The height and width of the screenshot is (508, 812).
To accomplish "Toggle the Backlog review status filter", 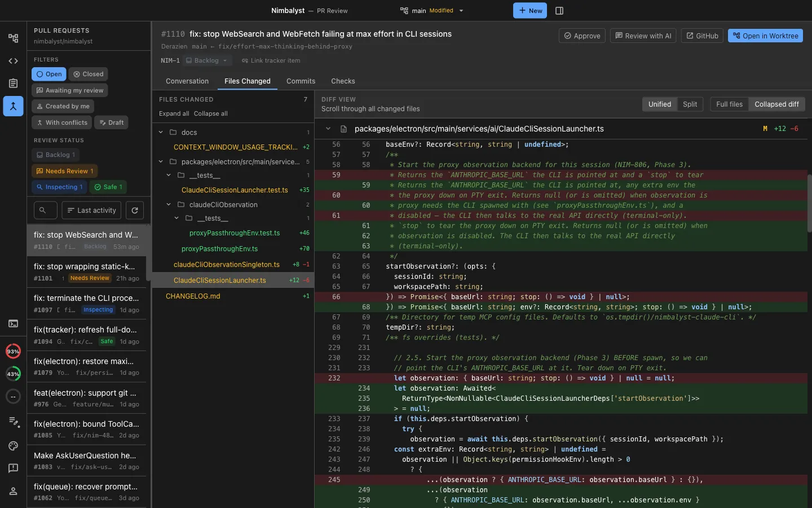I will pos(55,155).
